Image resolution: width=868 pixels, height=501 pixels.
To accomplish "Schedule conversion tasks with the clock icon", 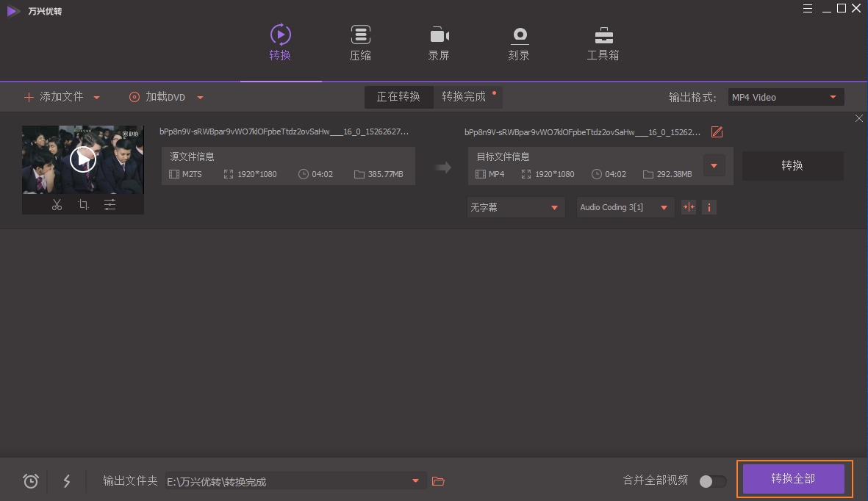I will click(30, 480).
